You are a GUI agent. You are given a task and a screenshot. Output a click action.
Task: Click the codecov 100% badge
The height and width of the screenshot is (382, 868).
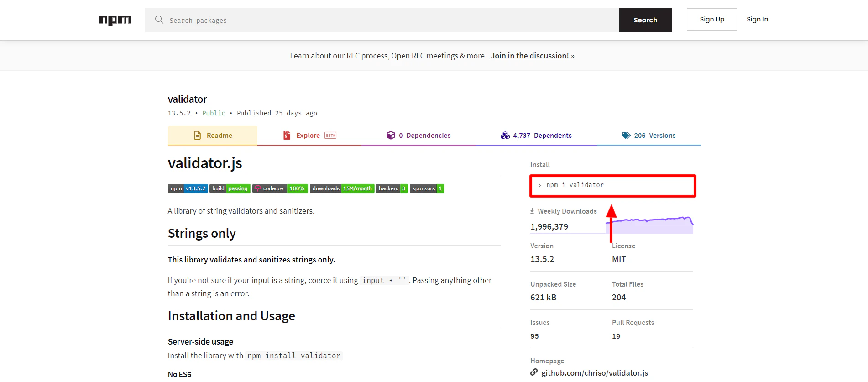(280, 188)
